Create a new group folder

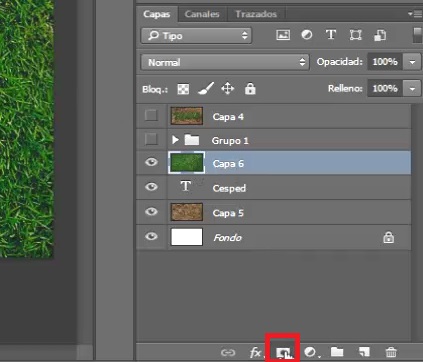pyautogui.click(x=337, y=352)
